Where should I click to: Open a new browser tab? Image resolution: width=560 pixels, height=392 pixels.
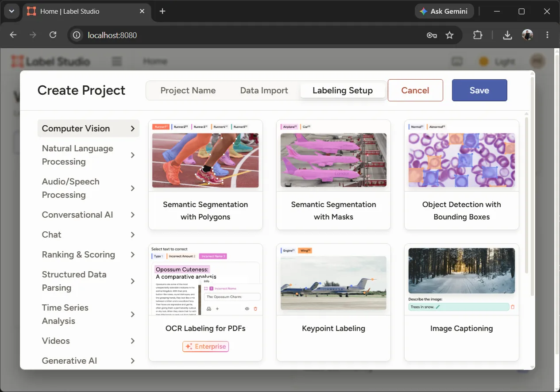162,11
